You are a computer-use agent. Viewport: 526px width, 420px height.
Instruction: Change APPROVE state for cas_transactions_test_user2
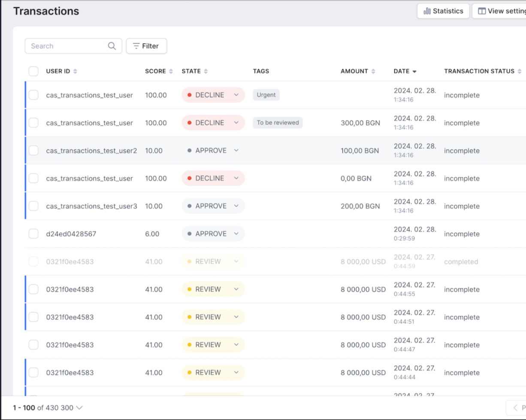point(213,150)
